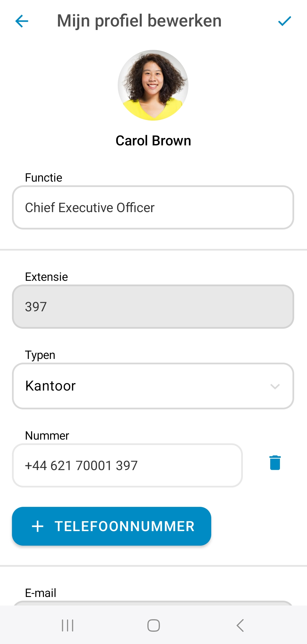Screen dimensions: 307x644
Task: Tap the partially visible E-mail field
Action: point(153,603)
